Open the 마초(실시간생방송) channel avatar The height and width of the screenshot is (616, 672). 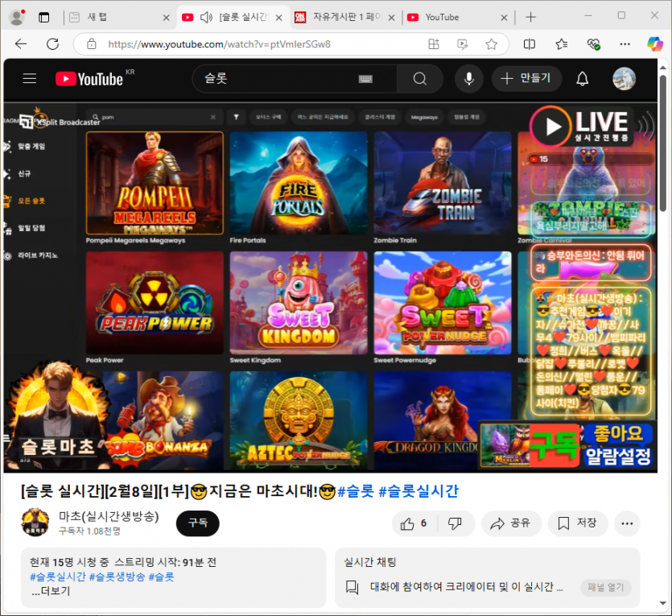[35, 522]
